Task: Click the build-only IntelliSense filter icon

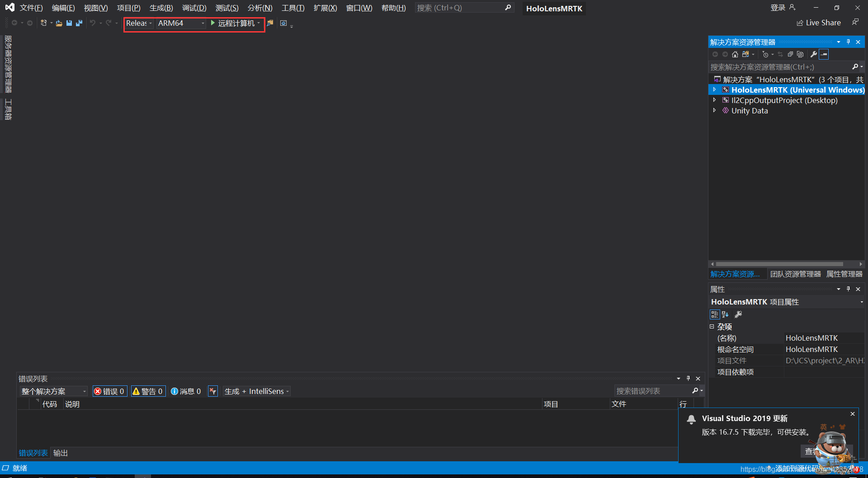Action: point(213,391)
